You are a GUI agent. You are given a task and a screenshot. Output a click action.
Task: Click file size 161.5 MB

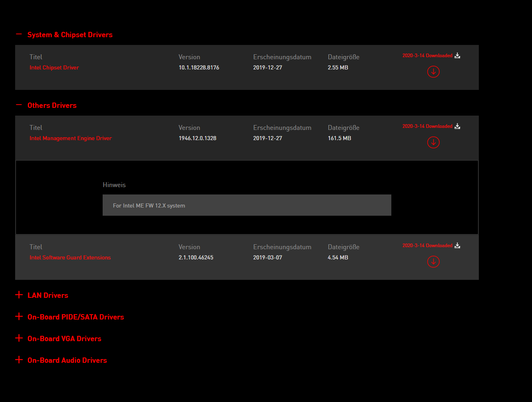(x=339, y=138)
